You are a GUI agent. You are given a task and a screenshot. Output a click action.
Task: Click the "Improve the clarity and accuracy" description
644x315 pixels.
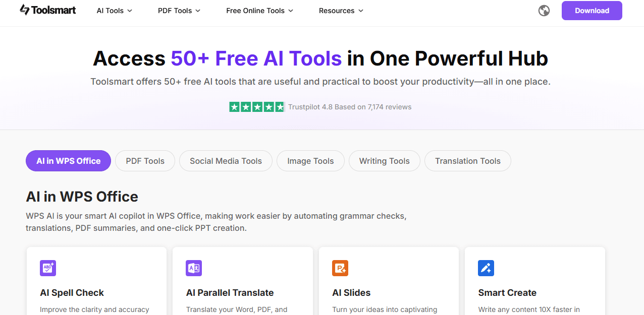pos(94,309)
